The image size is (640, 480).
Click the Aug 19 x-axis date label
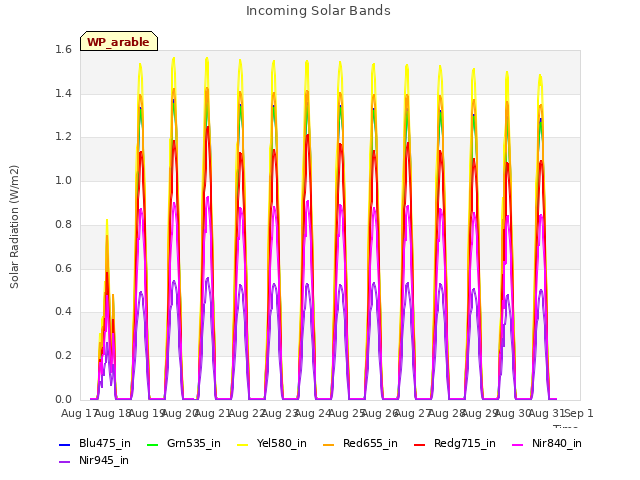[x=147, y=414]
